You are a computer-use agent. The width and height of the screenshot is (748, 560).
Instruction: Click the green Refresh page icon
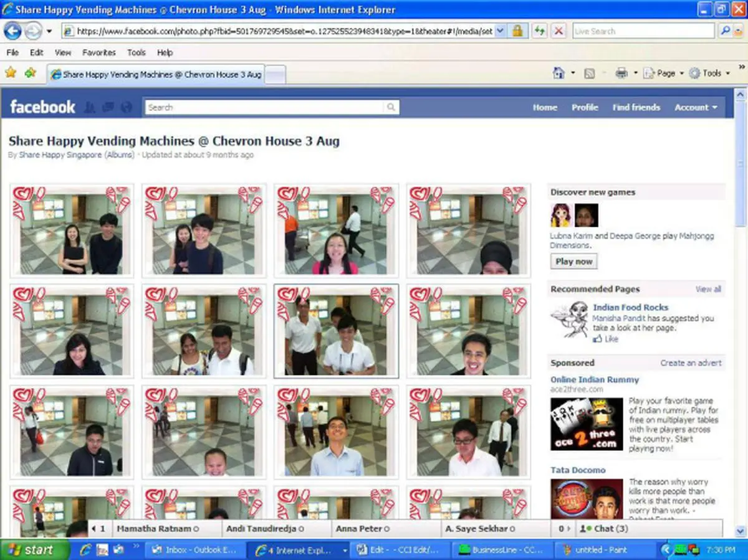pos(540,31)
